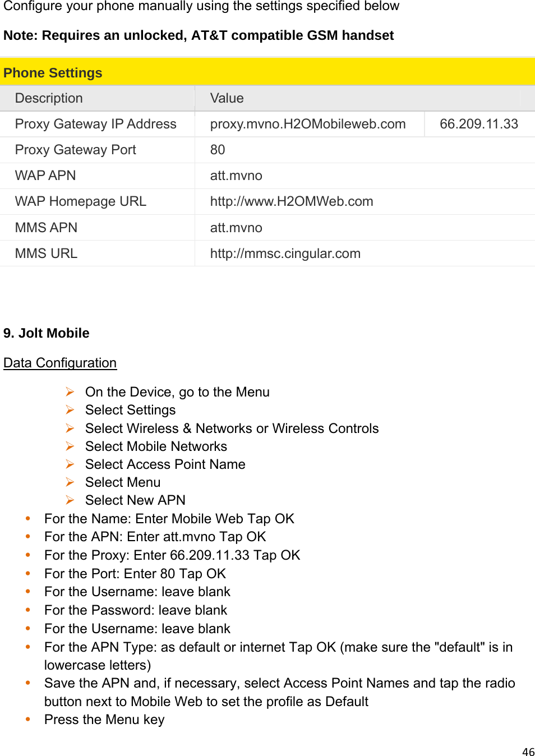Click the arrow bullet beside "On the Device" step
Image resolution: width=535 pixels, height=756 pixels.
click(x=70, y=392)
